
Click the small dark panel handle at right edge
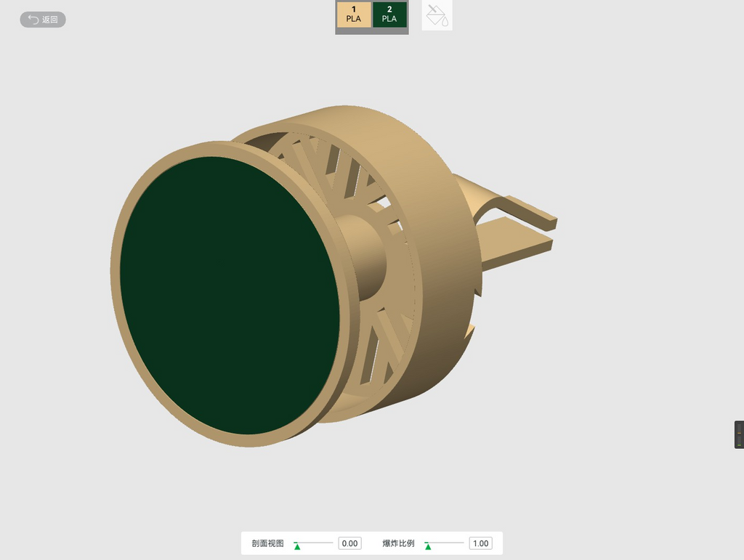coord(739,434)
